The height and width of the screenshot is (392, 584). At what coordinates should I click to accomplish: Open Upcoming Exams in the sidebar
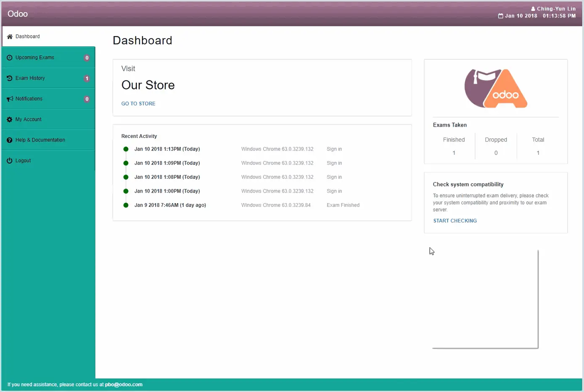click(48, 58)
